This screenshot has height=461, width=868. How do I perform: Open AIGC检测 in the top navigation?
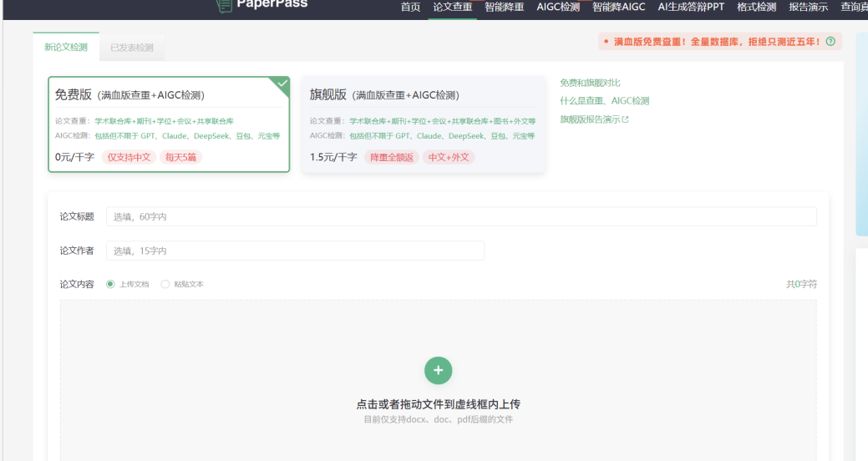(x=558, y=8)
